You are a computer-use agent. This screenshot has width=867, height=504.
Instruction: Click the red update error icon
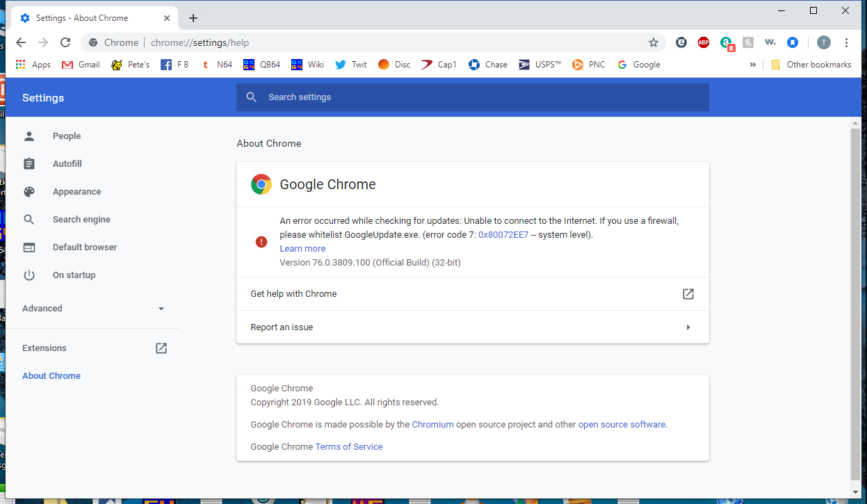[261, 242]
